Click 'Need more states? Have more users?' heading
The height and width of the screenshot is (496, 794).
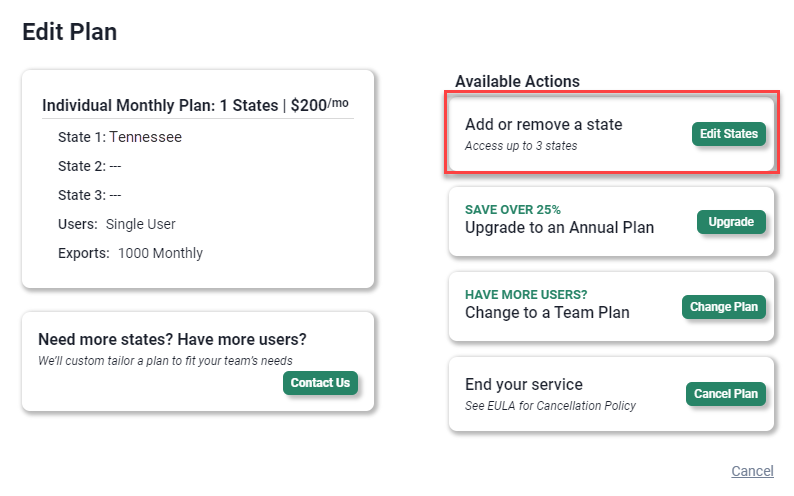(172, 339)
